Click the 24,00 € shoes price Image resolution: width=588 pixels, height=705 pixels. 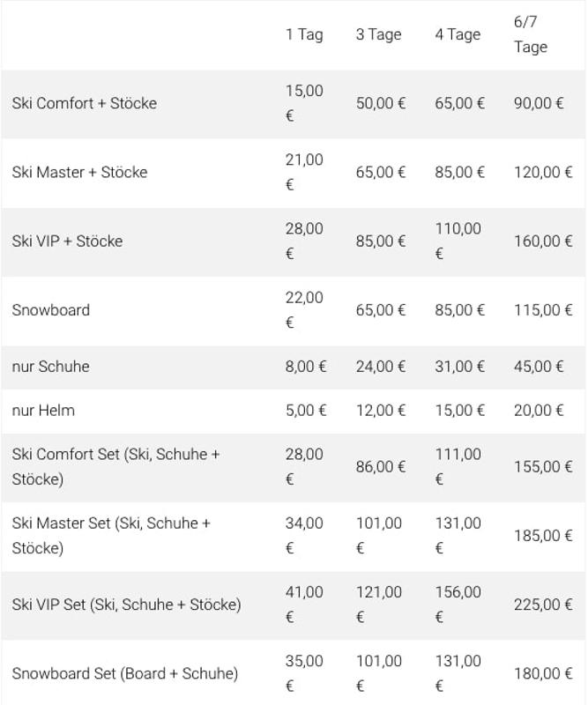pos(381,367)
